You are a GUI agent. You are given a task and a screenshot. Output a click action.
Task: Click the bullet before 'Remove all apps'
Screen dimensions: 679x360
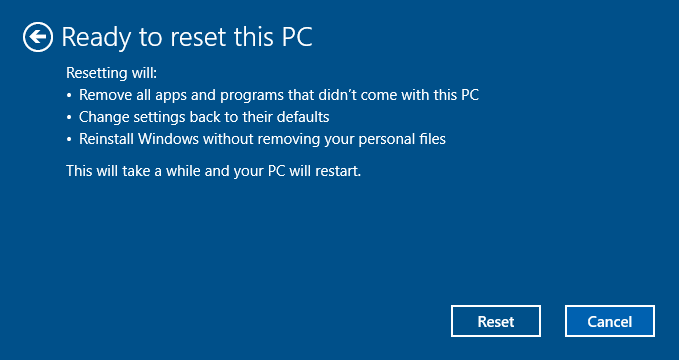(69, 96)
